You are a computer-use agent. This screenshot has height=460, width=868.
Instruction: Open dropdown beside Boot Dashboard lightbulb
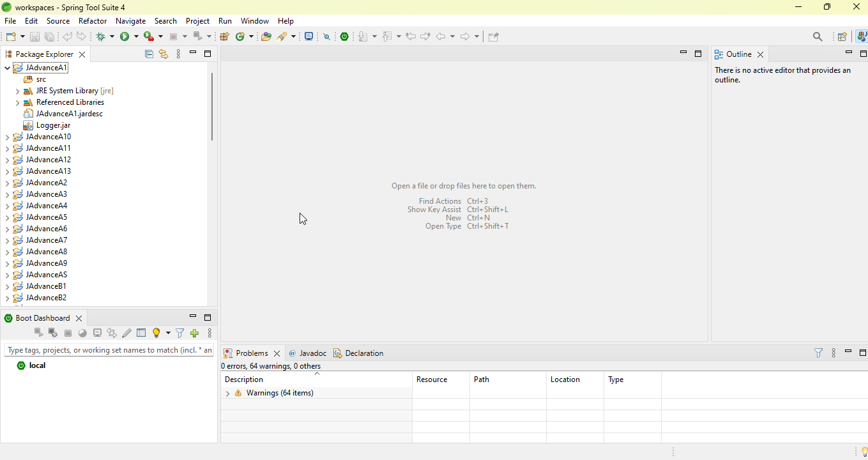168,333
